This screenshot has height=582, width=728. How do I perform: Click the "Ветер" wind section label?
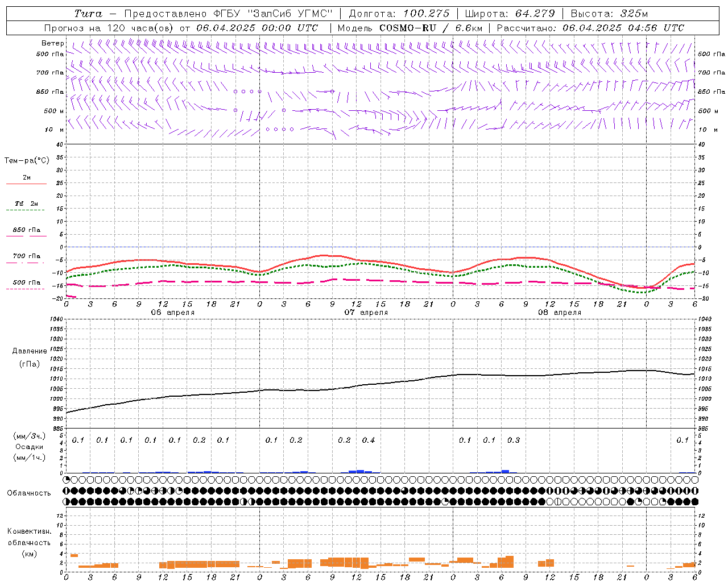click(x=53, y=43)
